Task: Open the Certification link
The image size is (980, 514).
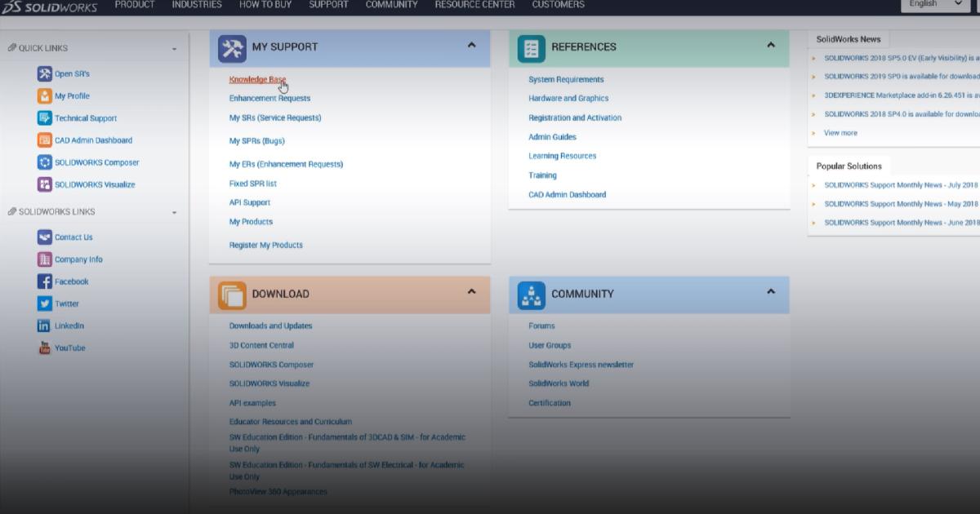Action: [x=550, y=403]
